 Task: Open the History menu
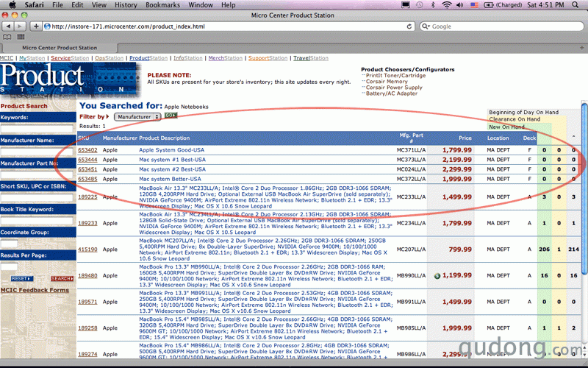(126, 5)
